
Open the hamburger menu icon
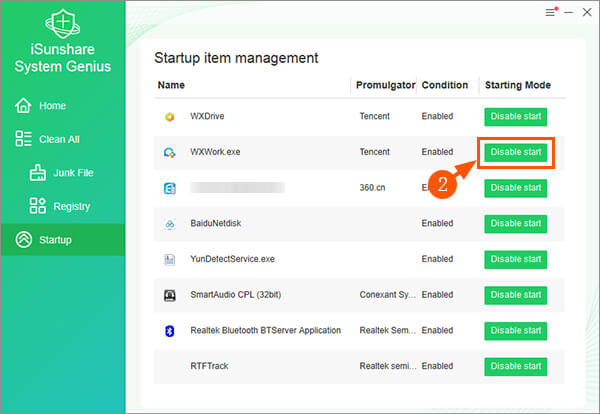551,12
